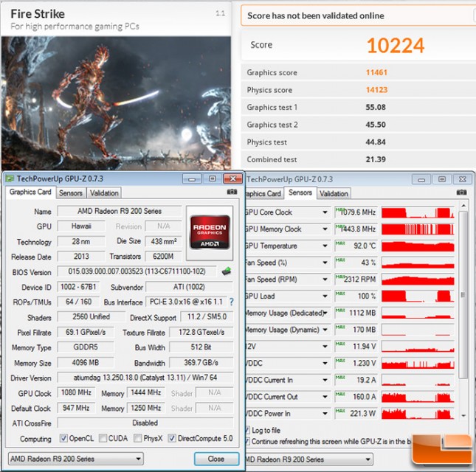Viewport: 476px width, 472px height.
Task: Close the right GPU-Z Sensors window
Action: pyautogui.click(x=462, y=179)
